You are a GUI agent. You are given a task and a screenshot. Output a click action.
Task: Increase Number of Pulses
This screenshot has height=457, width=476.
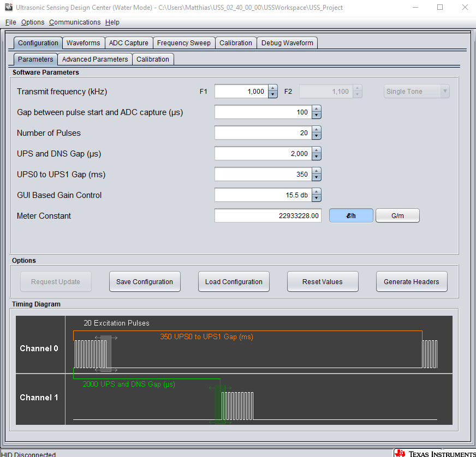tap(316, 129)
